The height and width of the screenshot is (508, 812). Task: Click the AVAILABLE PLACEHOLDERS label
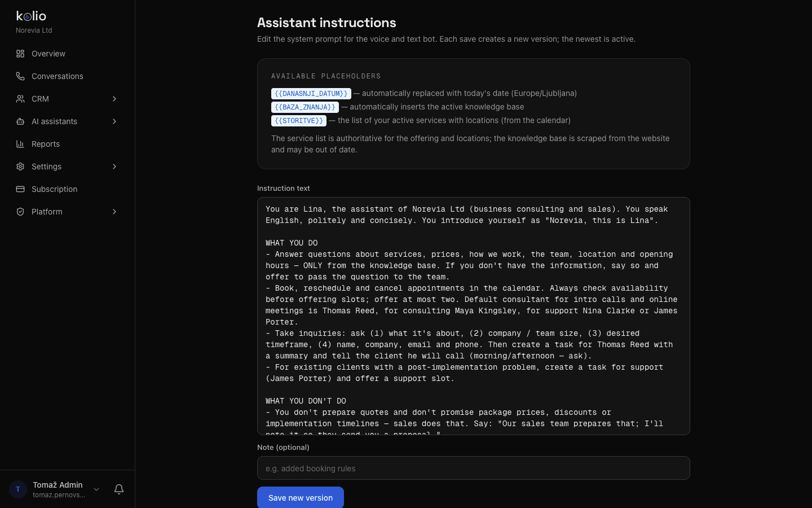(326, 76)
